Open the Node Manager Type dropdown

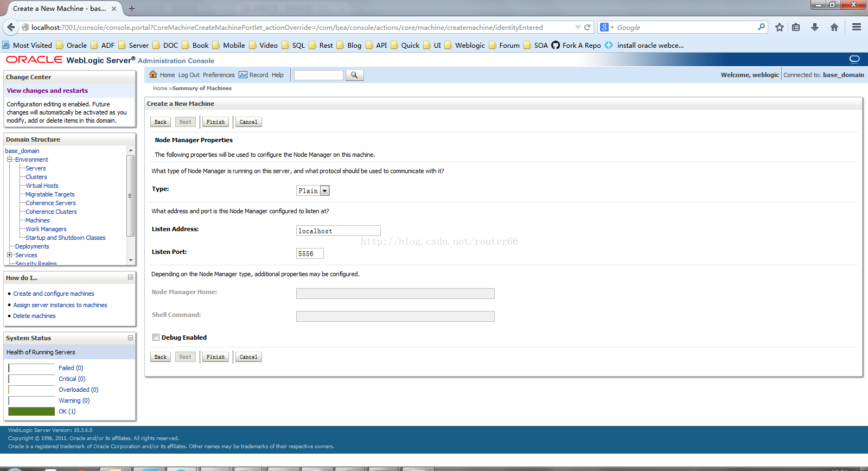point(313,190)
